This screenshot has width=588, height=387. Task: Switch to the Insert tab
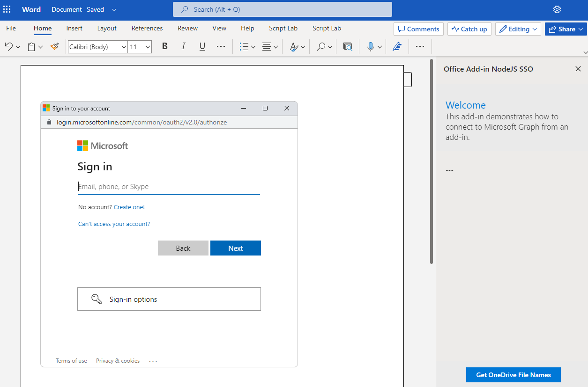click(74, 28)
